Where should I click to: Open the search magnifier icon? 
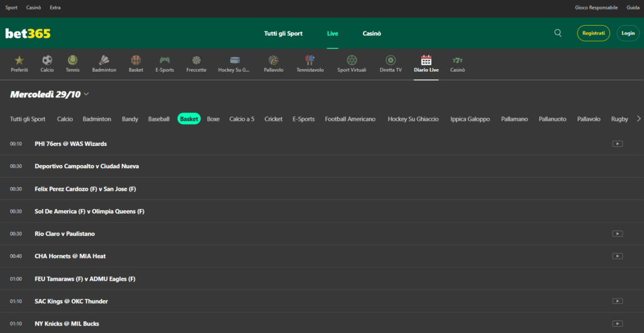pyautogui.click(x=558, y=33)
